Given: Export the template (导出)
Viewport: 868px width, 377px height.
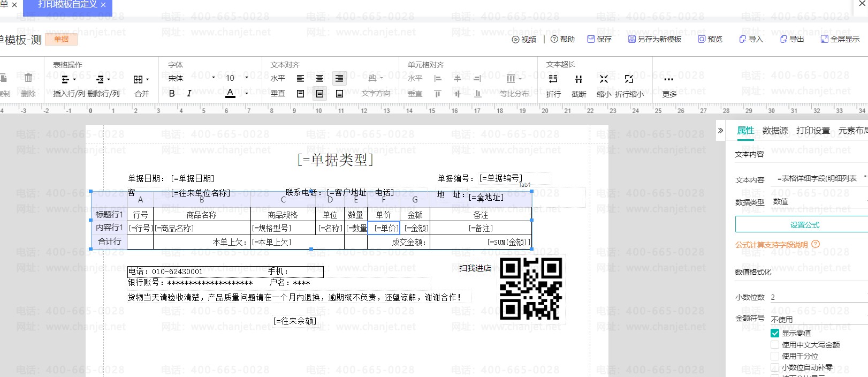Looking at the screenshot, I should [x=792, y=39].
